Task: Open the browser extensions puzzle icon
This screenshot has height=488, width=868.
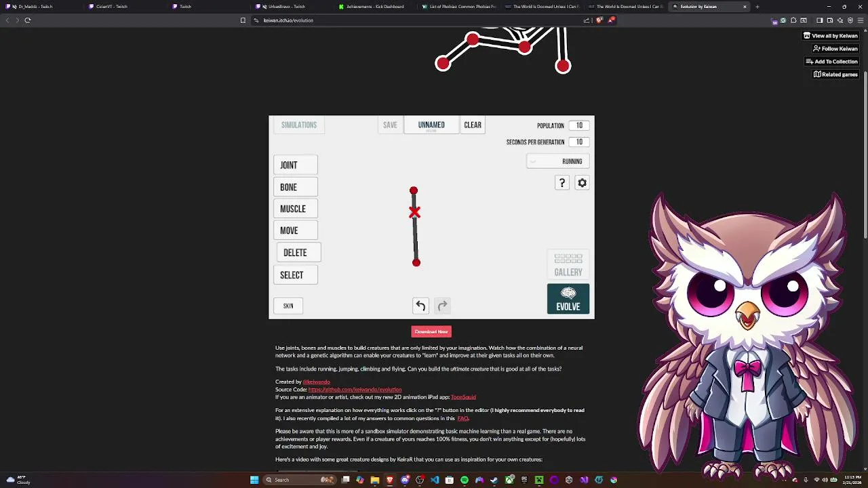Action: [x=793, y=20]
